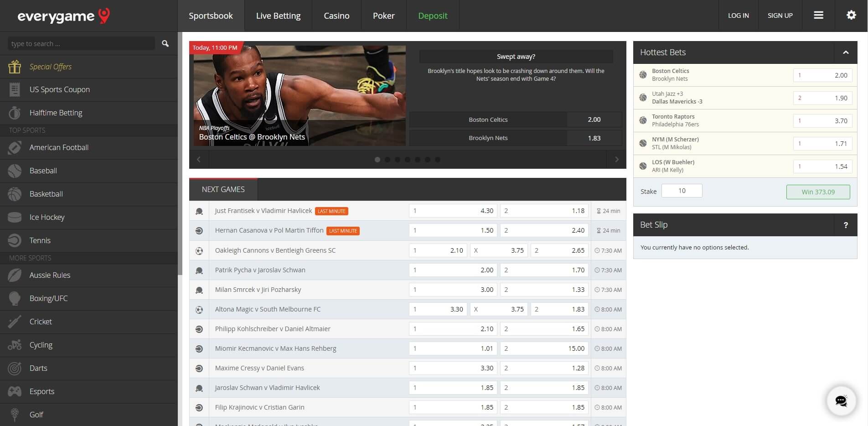Click the Esports gamepad icon

click(15, 391)
